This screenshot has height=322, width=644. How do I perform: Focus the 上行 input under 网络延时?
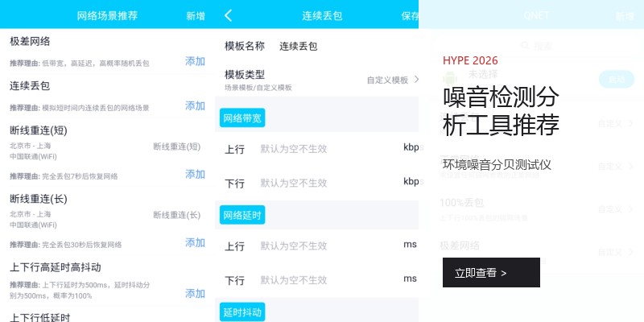(x=294, y=246)
